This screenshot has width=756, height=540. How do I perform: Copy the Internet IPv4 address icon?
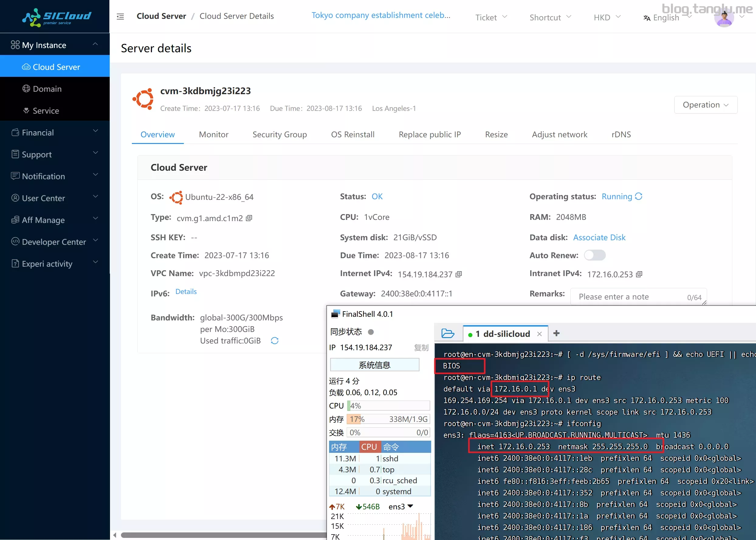pyautogui.click(x=459, y=274)
